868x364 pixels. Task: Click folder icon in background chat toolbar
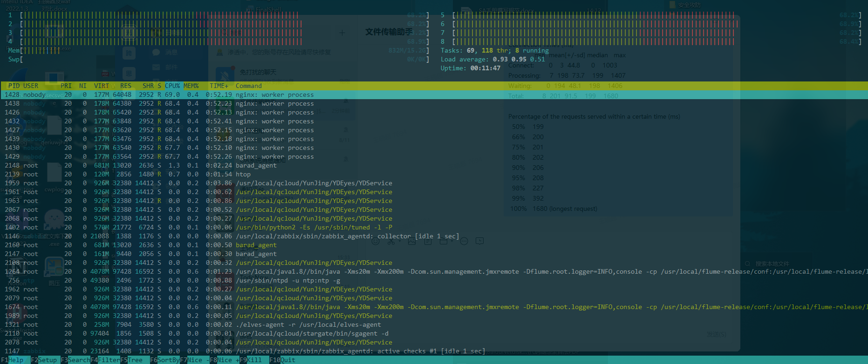point(444,241)
